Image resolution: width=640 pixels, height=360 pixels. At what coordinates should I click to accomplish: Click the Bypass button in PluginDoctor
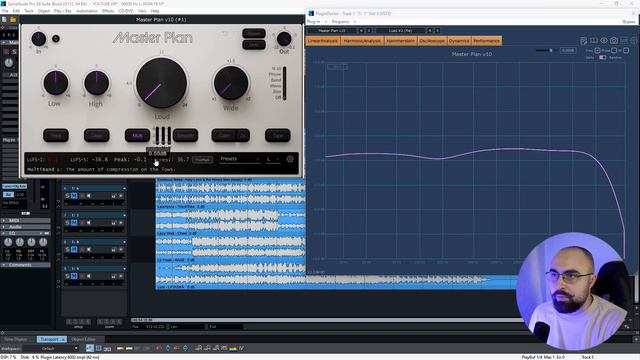(629, 22)
